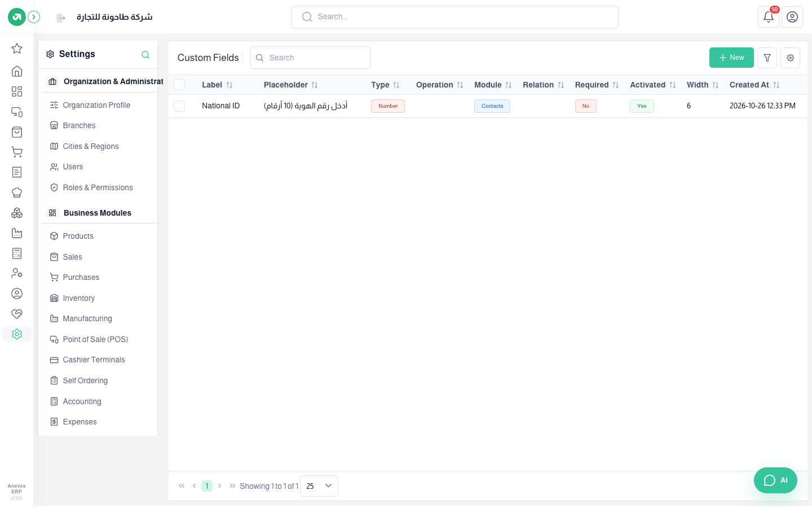Click the Number type badge
Viewport: 812px width, 508px height.
(388, 106)
